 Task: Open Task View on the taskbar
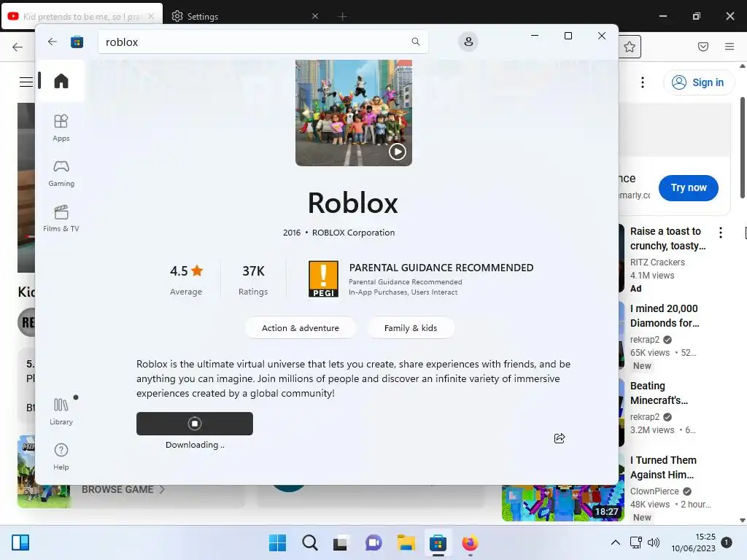click(340, 542)
